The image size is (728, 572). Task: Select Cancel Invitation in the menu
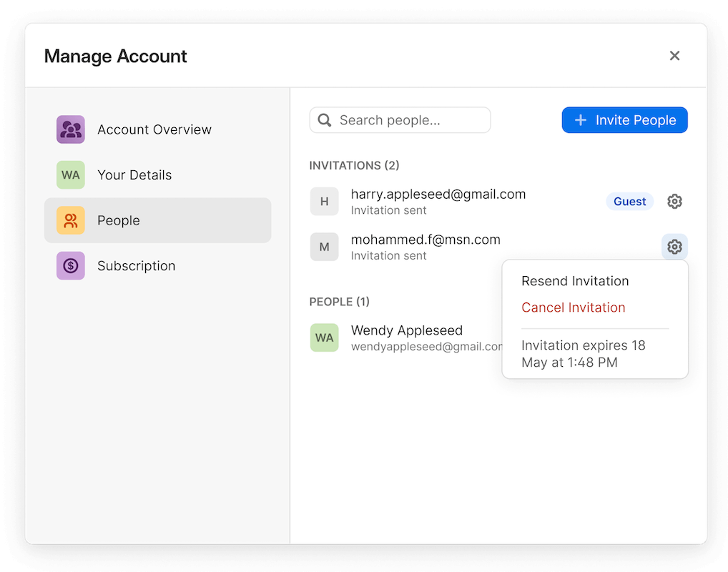tap(573, 307)
